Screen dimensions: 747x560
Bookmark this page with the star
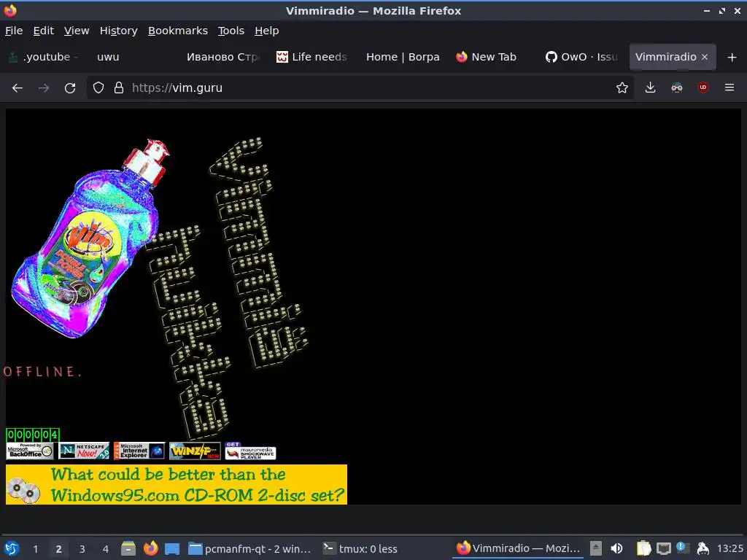click(622, 87)
